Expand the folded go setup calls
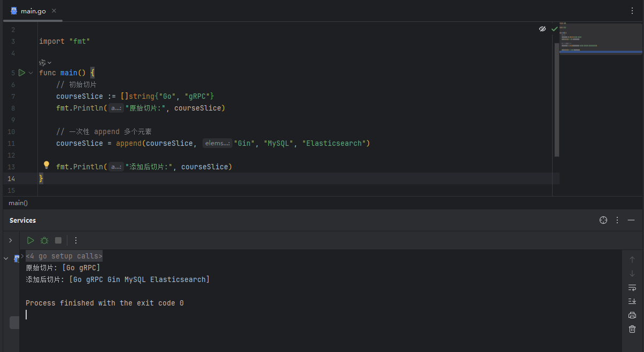 pyautogui.click(x=22, y=256)
